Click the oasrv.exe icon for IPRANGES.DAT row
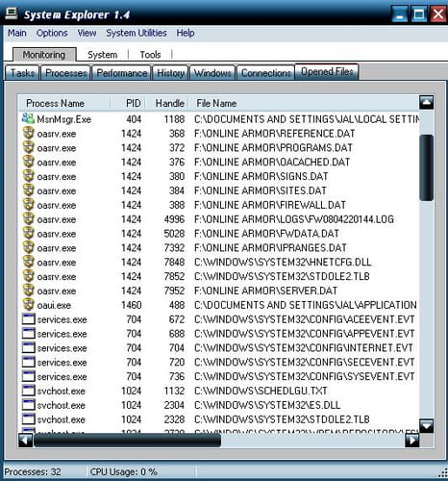This screenshot has height=481, width=448. [28, 247]
